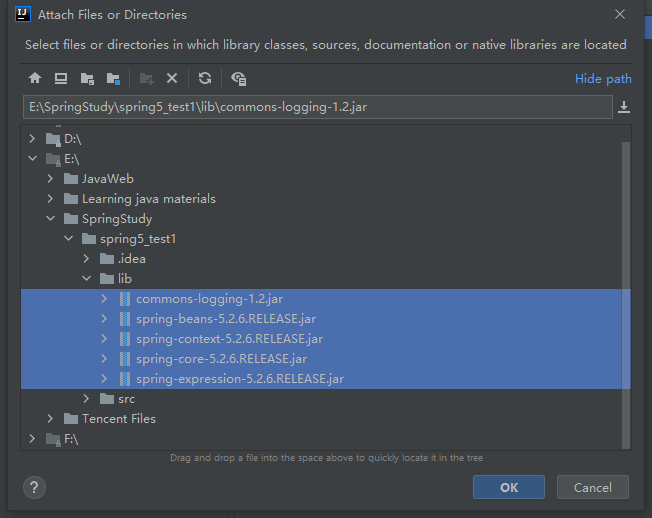The height and width of the screenshot is (518, 652).
Task: Cancel the attach files dialog
Action: point(593,487)
